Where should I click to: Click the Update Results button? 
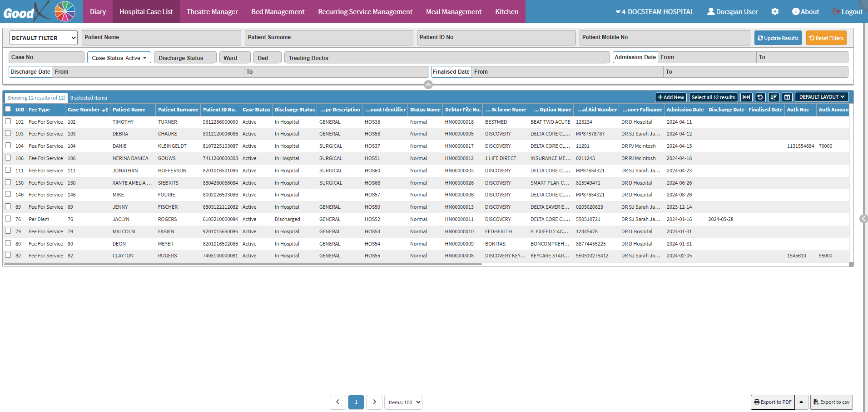tap(778, 38)
